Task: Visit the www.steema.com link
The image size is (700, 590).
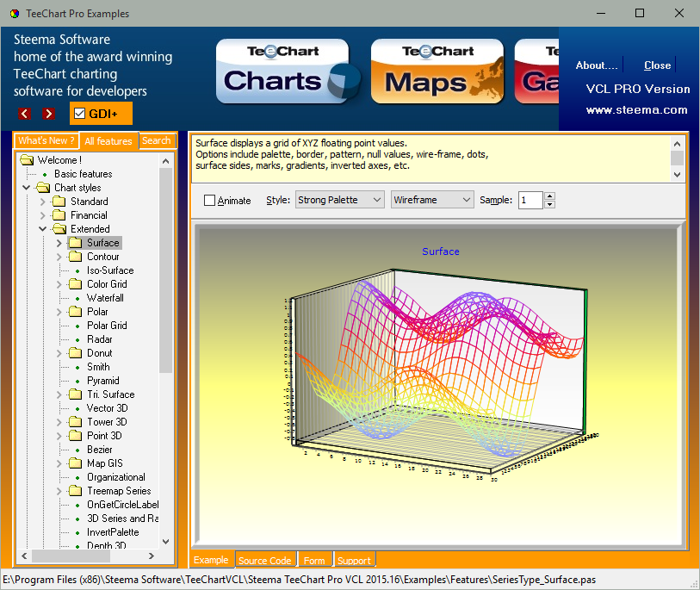Action: [x=636, y=110]
